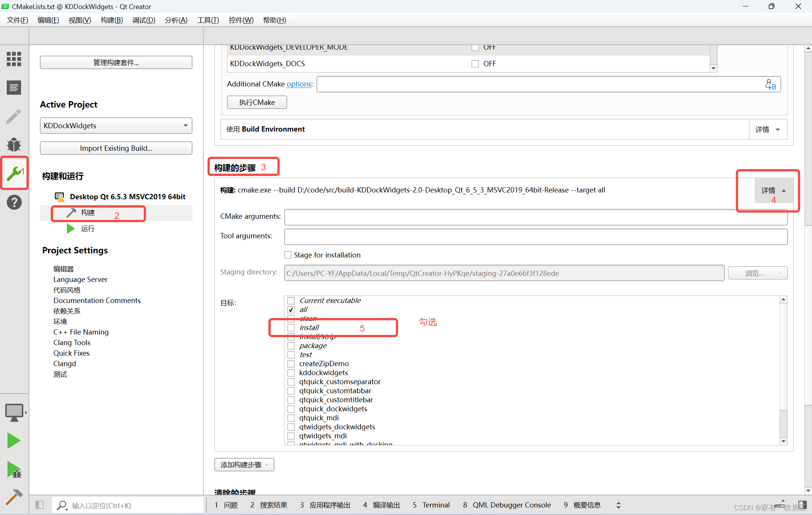Toggle KDDockWidgets_DEVELOPER_MODE checkbox

coord(475,47)
